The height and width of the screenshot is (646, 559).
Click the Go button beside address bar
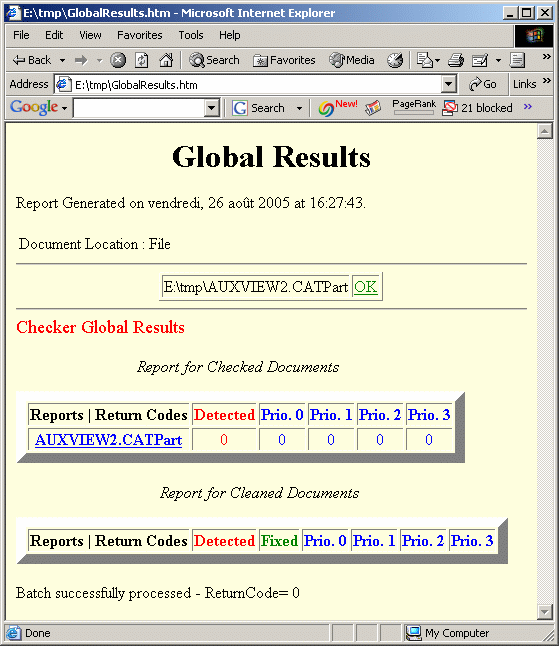coord(482,84)
